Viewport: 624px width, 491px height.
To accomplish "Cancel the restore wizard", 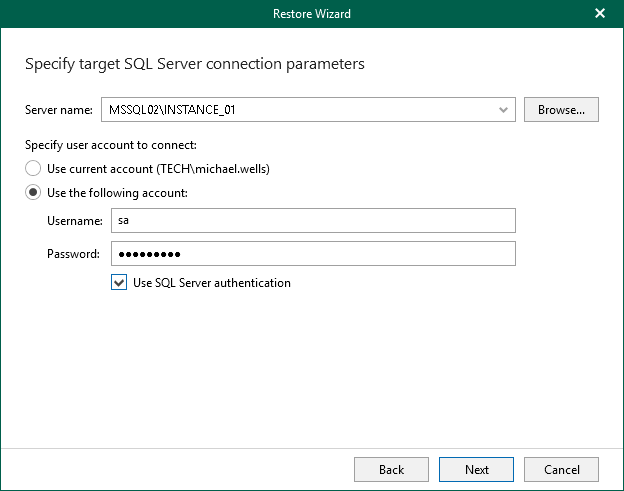I will [x=561, y=469].
